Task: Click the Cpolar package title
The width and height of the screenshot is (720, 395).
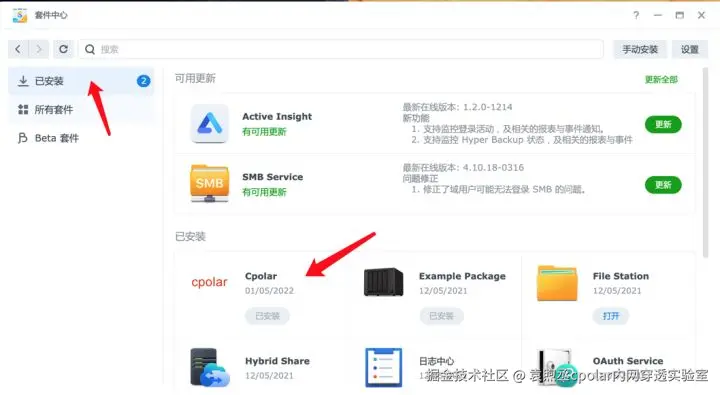Action: (261, 276)
